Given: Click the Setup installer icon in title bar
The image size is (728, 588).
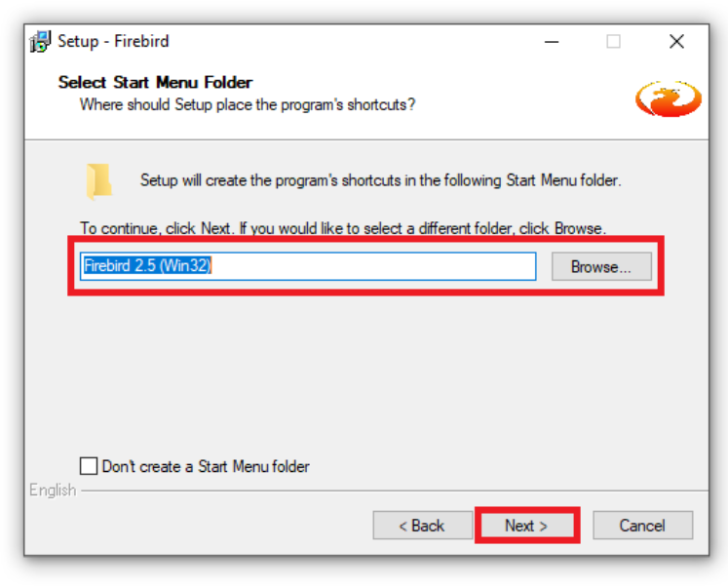Looking at the screenshot, I should pyautogui.click(x=40, y=42).
